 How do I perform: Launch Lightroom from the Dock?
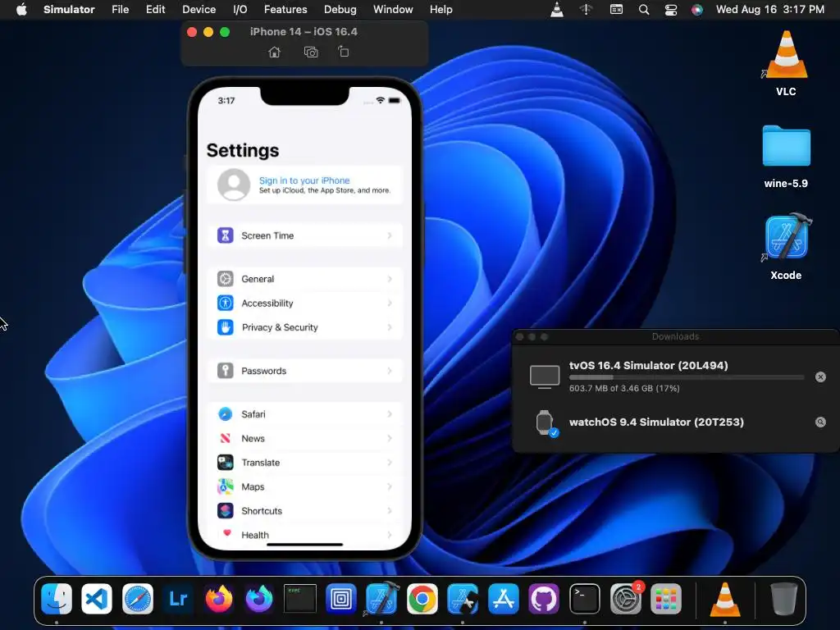(178, 598)
